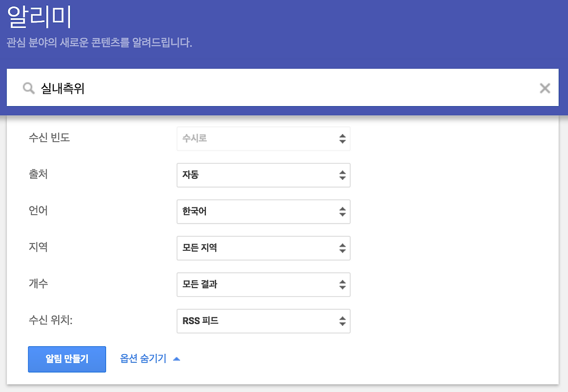Clear the search query with the X icon
The image size is (568, 392).
tap(544, 88)
